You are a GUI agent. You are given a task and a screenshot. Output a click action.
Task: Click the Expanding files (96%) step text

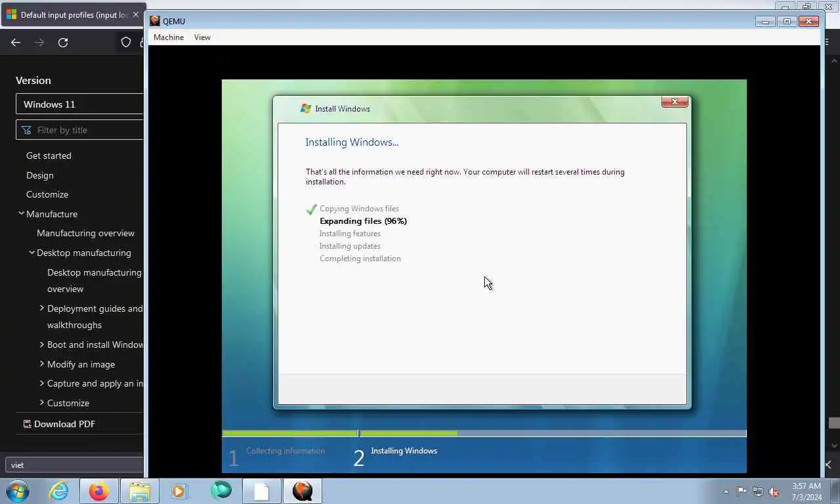click(363, 221)
